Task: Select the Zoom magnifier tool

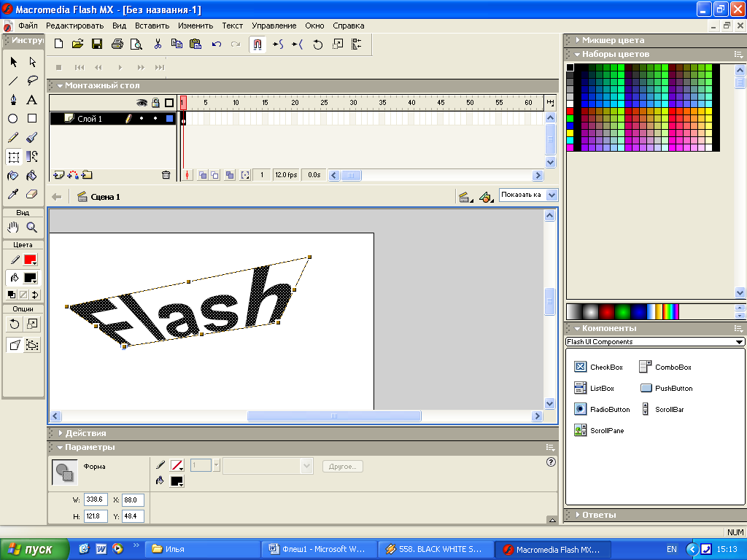Action: click(x=32, y=227)
